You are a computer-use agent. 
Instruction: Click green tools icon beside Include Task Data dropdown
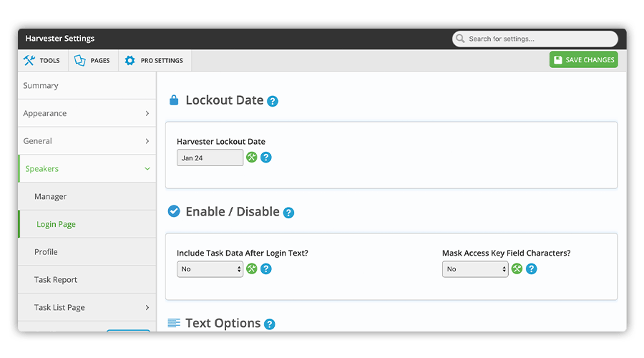pos(251,268)
